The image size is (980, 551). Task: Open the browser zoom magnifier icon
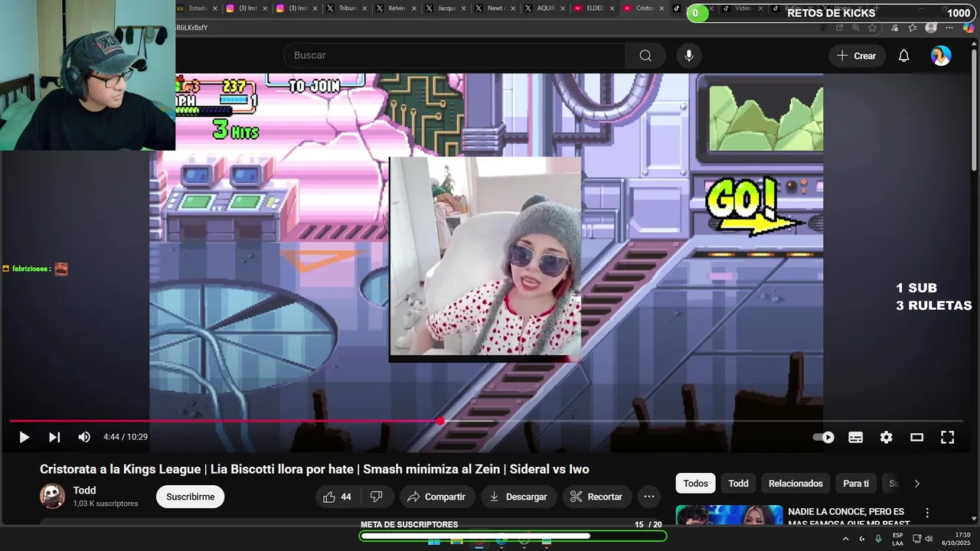point(855,28)
